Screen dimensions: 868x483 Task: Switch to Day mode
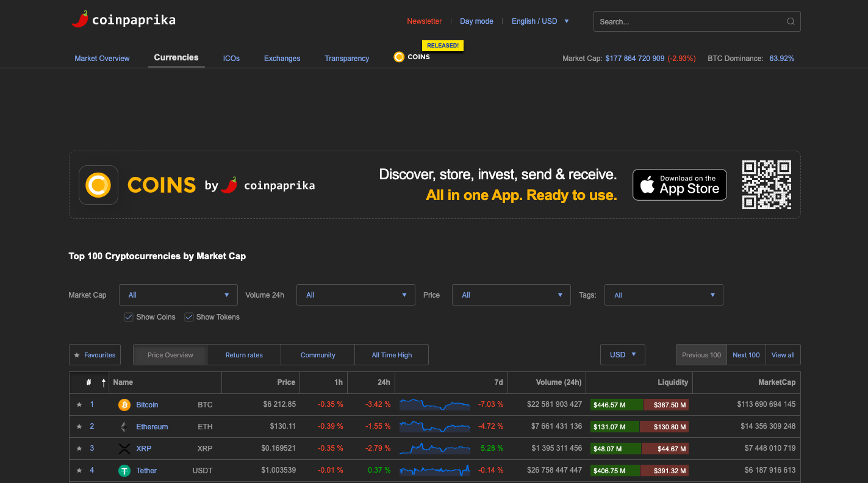pyautogui.click(x=476, y=21)
